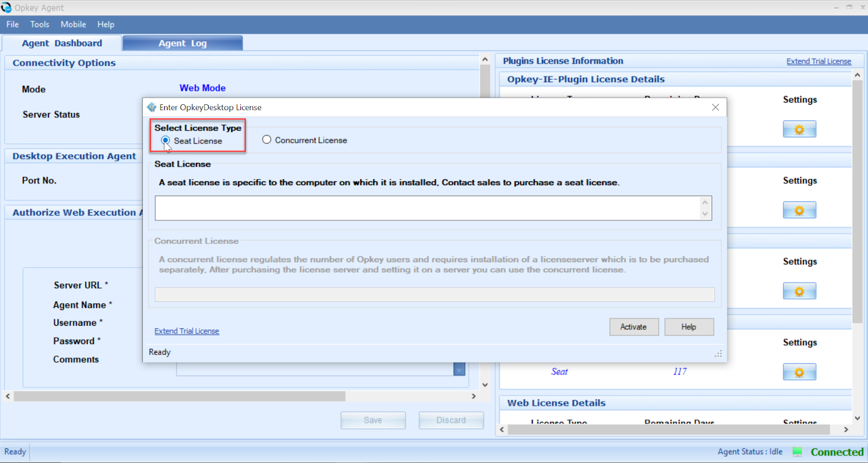
Task: Click the green Connected status indicator icon
Action: pos(797,452)
